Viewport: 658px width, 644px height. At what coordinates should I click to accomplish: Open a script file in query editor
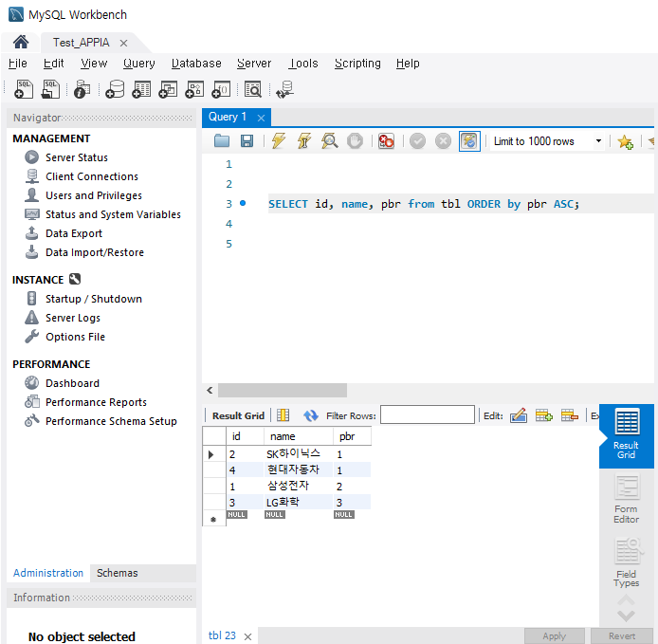tap(222, 141)
